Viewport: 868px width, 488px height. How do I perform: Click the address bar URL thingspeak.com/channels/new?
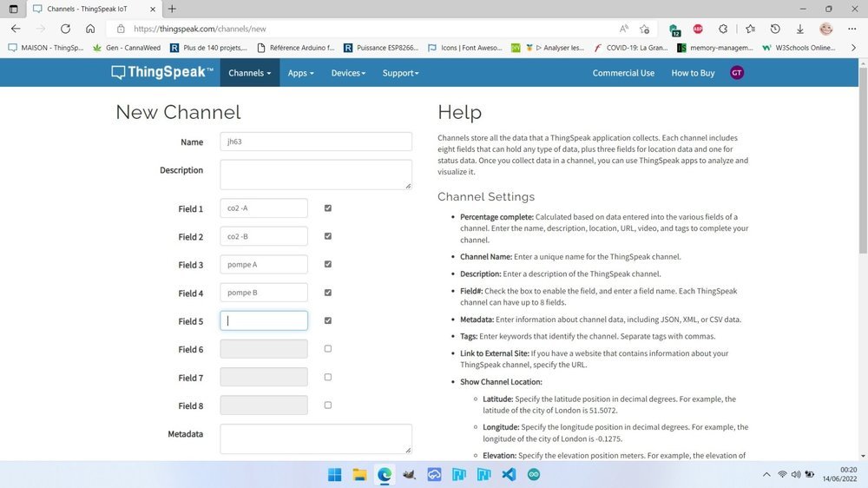[200, 29]
